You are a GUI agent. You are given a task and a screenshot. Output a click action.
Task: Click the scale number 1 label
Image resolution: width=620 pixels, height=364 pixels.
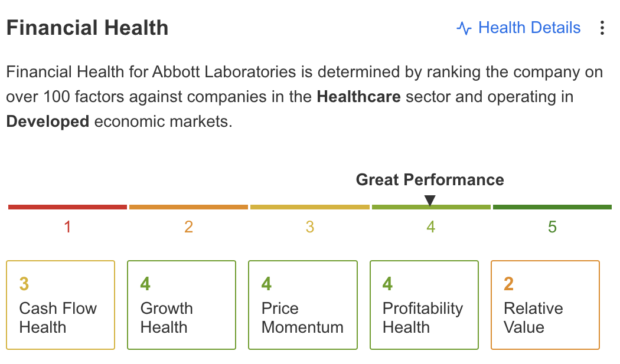point(67,227)
